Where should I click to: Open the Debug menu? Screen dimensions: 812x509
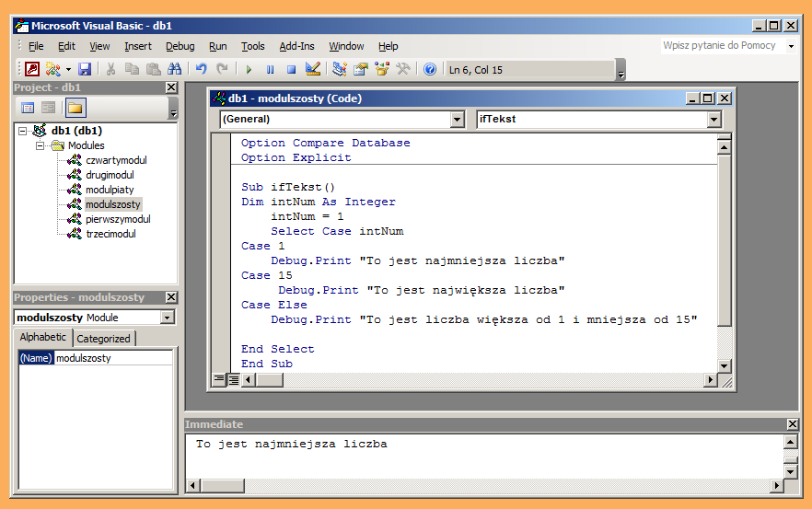pyautogui.click(x=180, y=46)
